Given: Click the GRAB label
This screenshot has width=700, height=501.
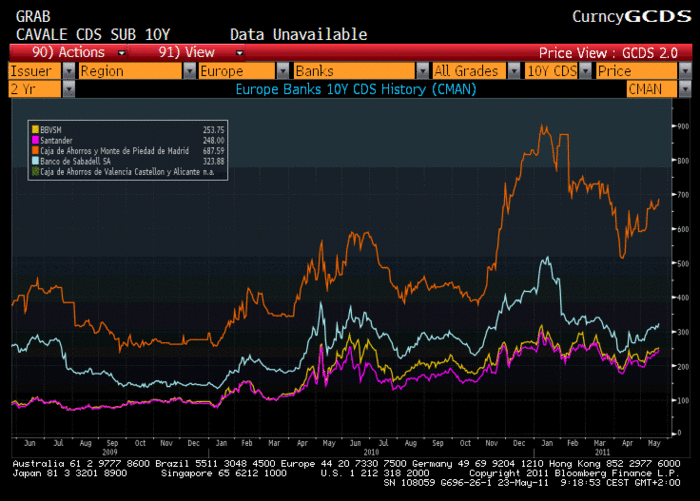Looking at the screenshot, I should [x=33, y=17].
